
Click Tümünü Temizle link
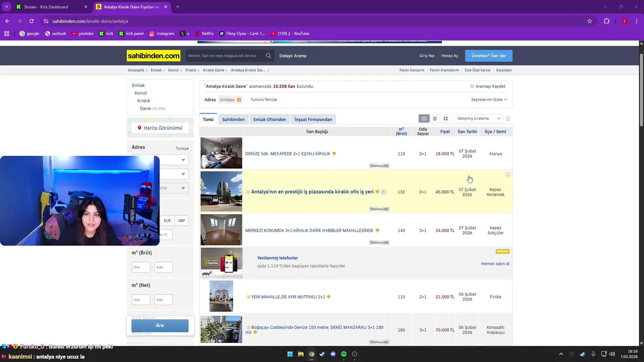(264, 100)
